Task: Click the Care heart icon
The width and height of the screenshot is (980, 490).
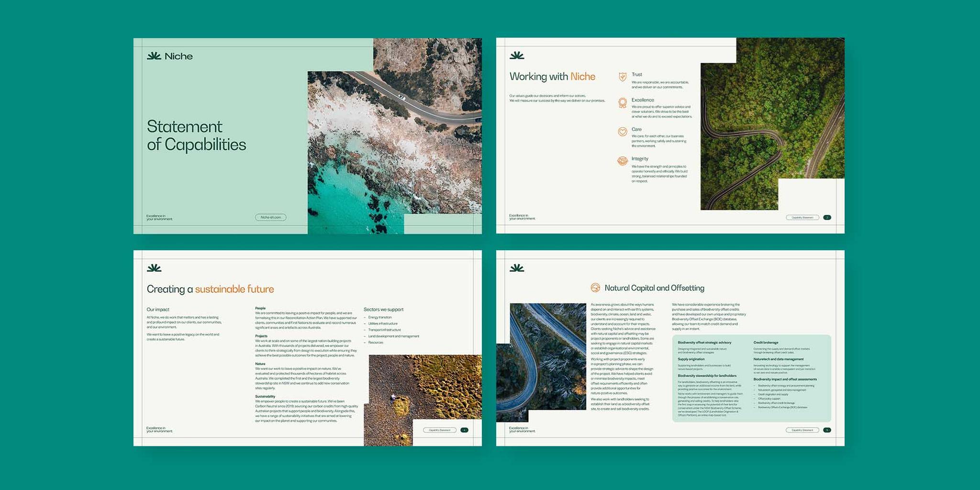Action: (x=622, y=132)
